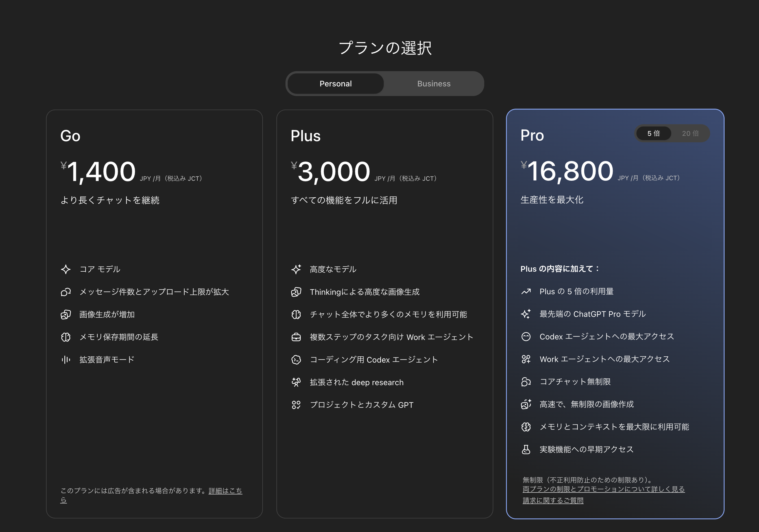Click the Codex icon by Codex エージェントへの最大アクセス
The image size is (759, 532).
tap(526, 337)
